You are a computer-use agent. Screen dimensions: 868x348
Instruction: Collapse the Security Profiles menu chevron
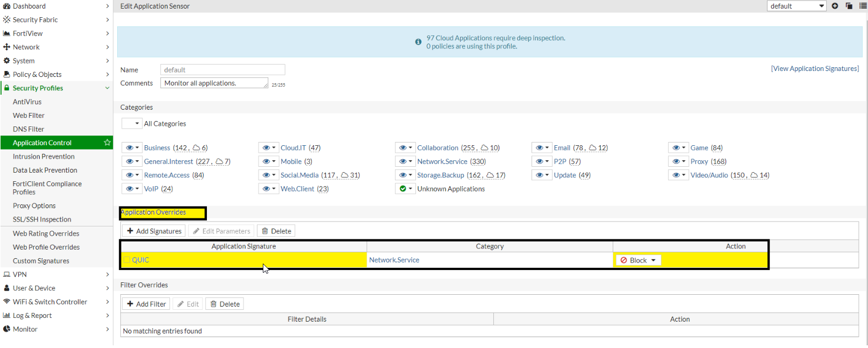[107, 88]
